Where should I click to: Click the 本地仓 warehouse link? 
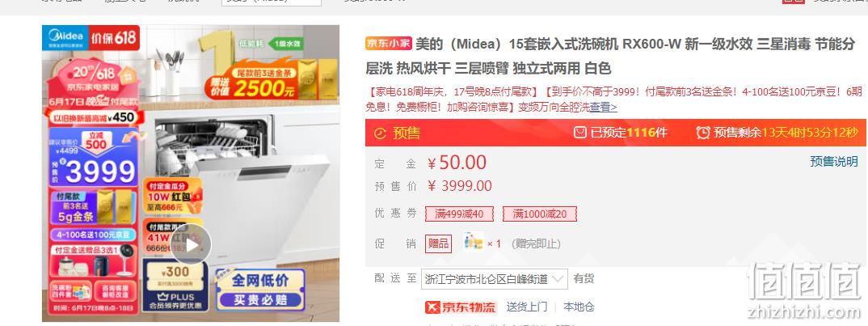pos(579,307)
